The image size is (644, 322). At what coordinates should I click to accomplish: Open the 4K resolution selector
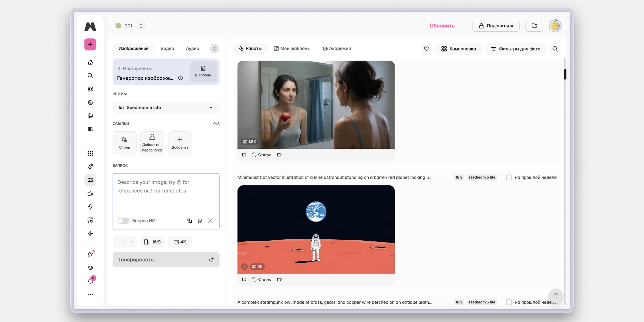click(180, 242)
